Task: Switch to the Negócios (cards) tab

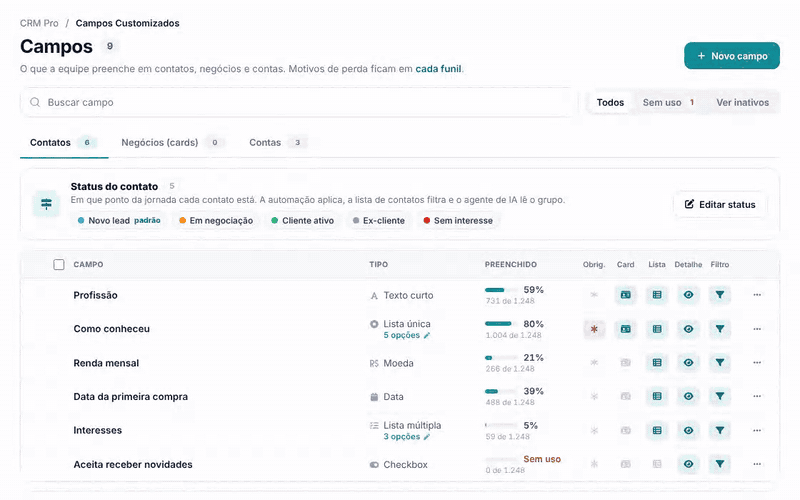Action: (172, 142)
